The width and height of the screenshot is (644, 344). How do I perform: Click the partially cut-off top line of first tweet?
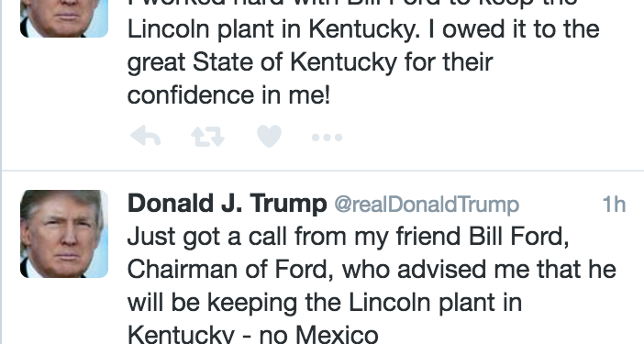[x=353, y=4]
